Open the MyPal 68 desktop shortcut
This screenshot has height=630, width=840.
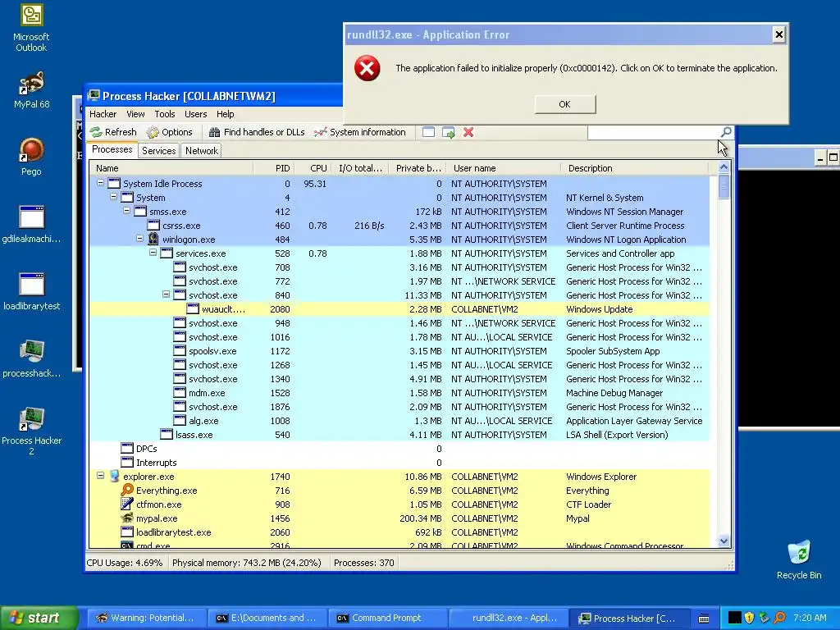click(31, 89)
